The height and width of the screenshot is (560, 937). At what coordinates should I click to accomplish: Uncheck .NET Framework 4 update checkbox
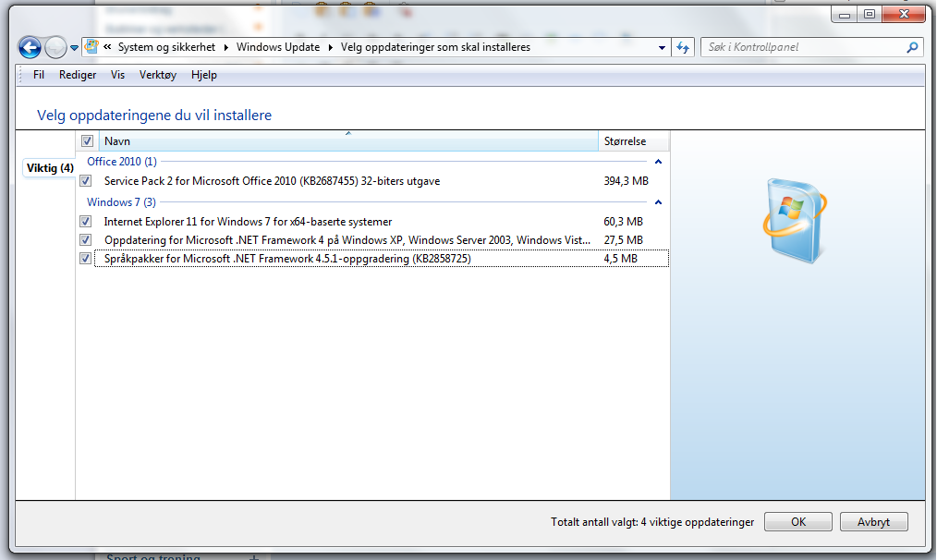point(85,239)
